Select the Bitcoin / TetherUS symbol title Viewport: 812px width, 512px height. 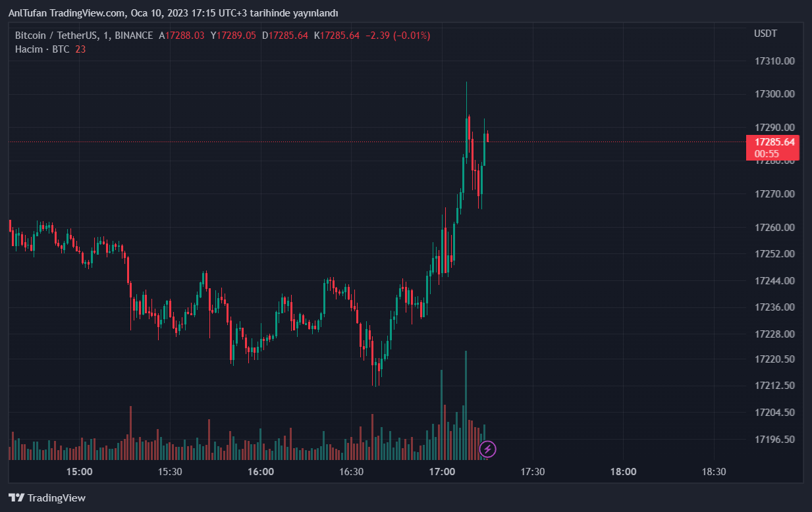tap(59, 36)
